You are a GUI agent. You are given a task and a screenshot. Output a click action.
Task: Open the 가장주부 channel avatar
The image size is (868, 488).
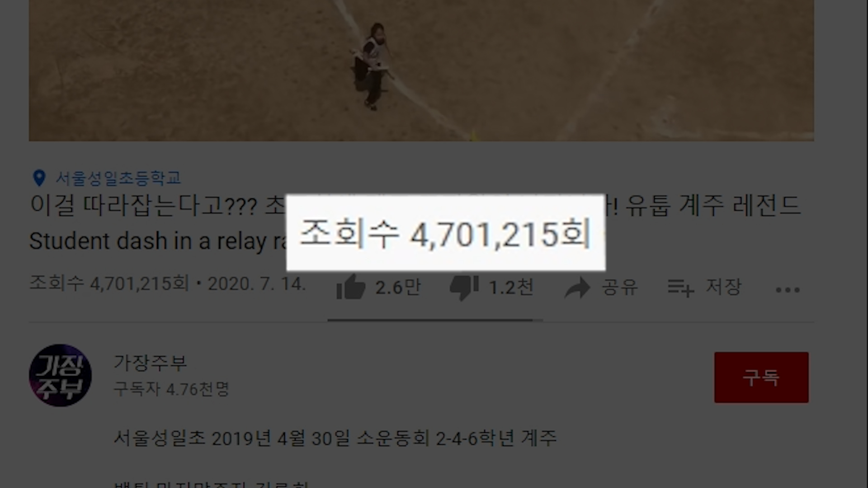click(60, 375)
